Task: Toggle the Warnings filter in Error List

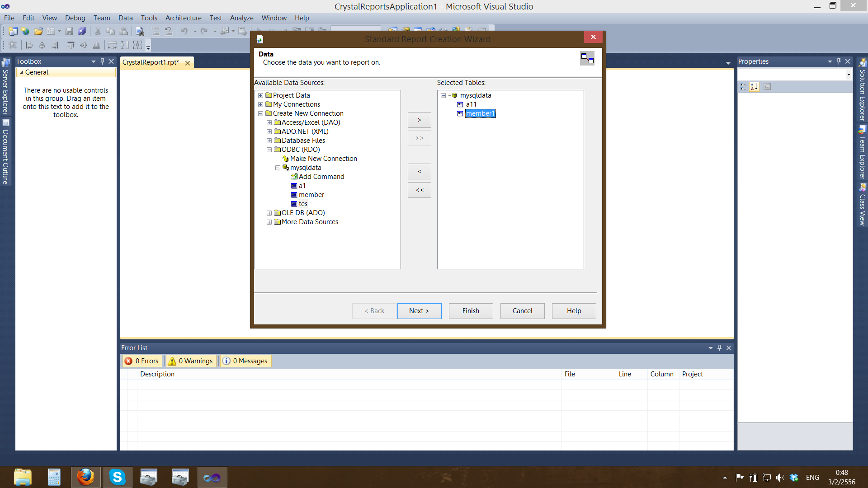Action: [190, 361]
